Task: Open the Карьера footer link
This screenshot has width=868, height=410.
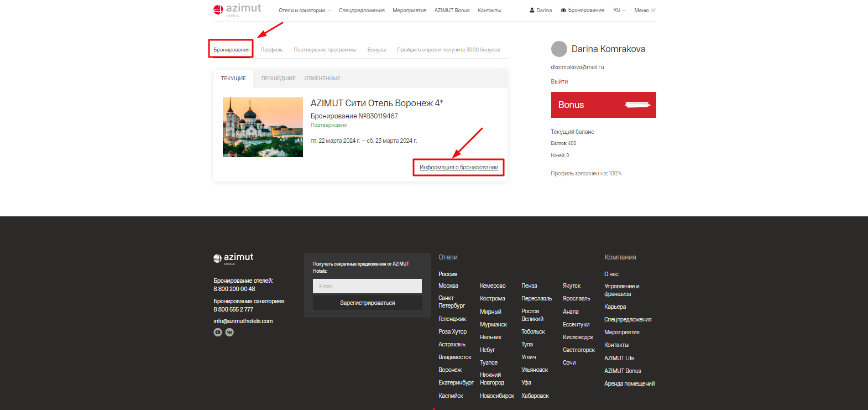Action: coord(615,307)
